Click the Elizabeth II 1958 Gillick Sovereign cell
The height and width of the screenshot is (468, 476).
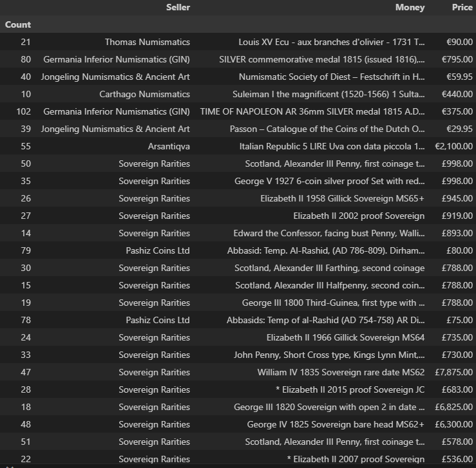click(x=342, y=198)
